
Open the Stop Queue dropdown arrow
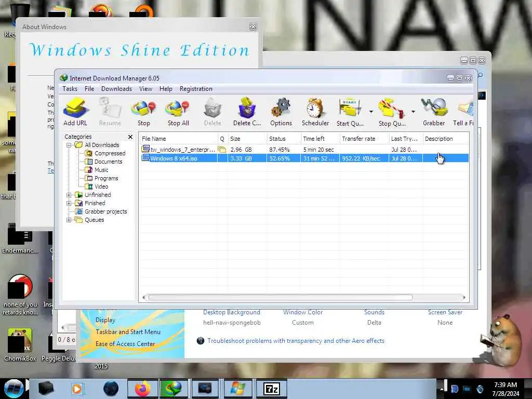pos(413,112)
